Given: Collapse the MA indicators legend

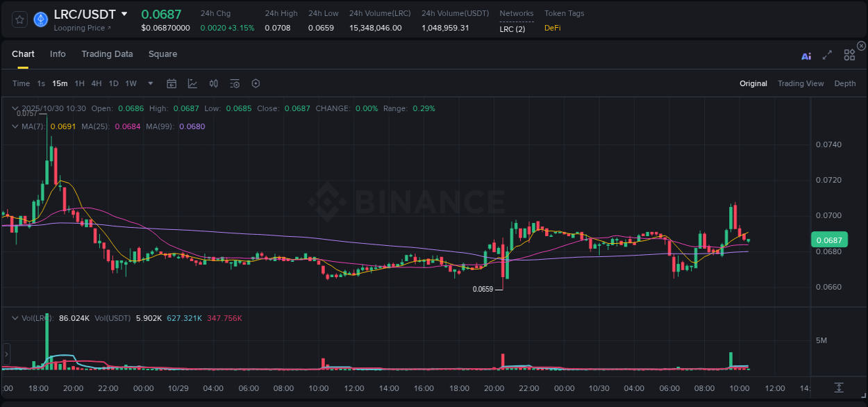Looking at the screenshot, I should 15,126.
